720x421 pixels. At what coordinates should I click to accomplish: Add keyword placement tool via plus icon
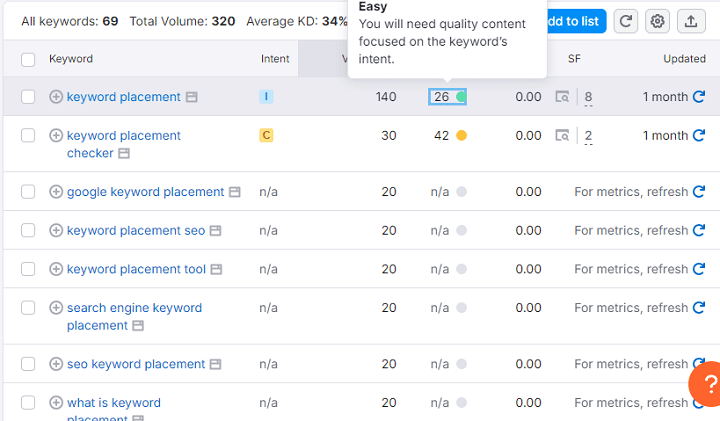point(56,269)
